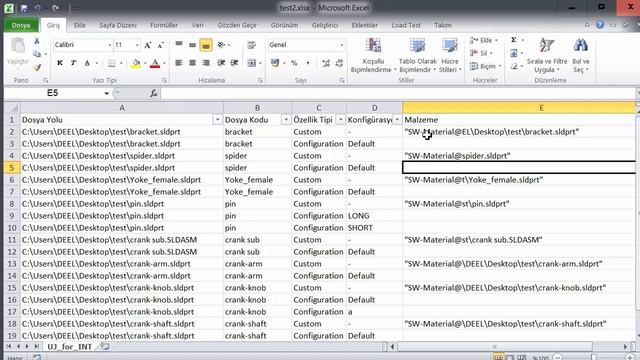Open Hücre Stilleri cell styles
The width and height of the screenshot is (640, 360).
click(450, 55)
